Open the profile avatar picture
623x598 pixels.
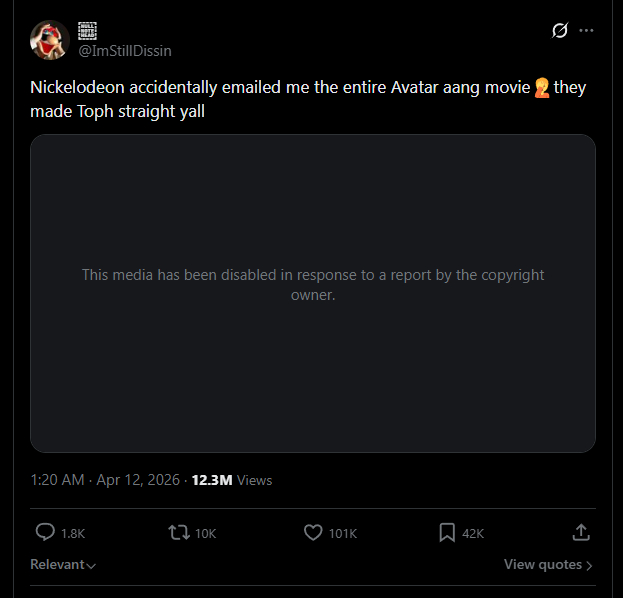(49, 40)
